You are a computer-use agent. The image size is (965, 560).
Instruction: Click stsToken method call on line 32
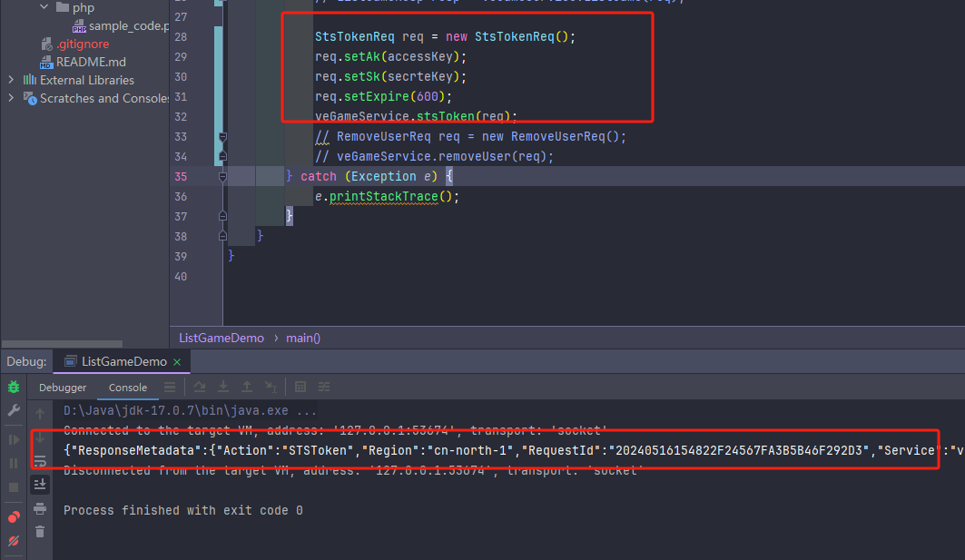pos(446,116)
